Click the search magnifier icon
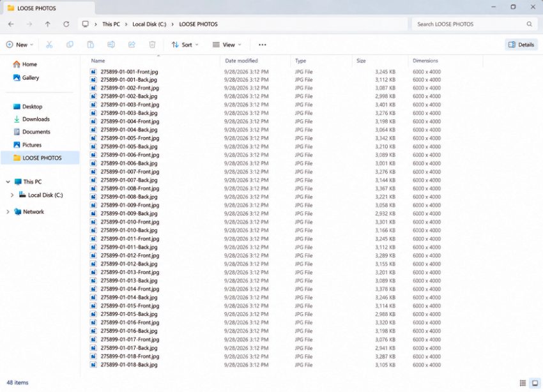The image size is (543, 392). click(529, 24)
